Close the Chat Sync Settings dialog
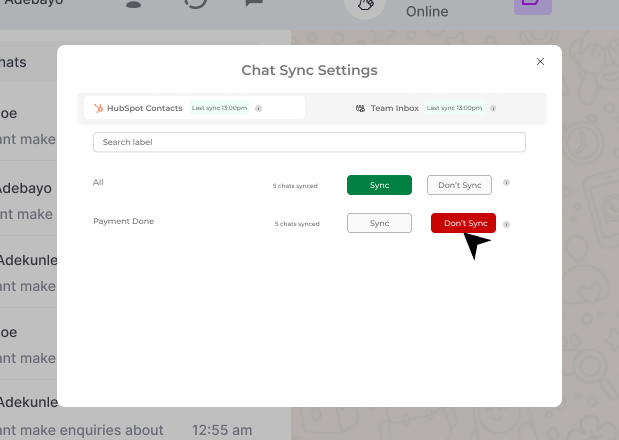The width and height of the screenshot is (619, 440). click(540, 62)
